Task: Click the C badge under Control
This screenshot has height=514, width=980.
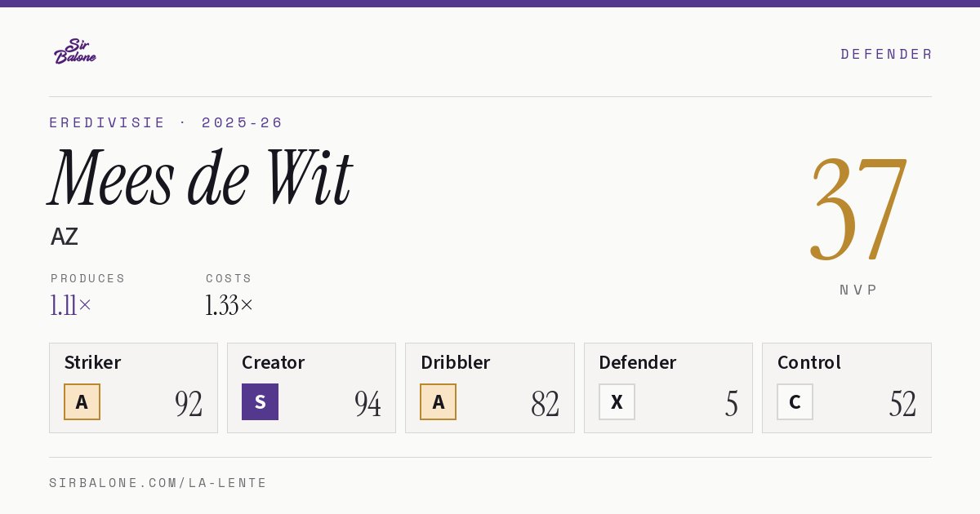Action: [795, 401]
